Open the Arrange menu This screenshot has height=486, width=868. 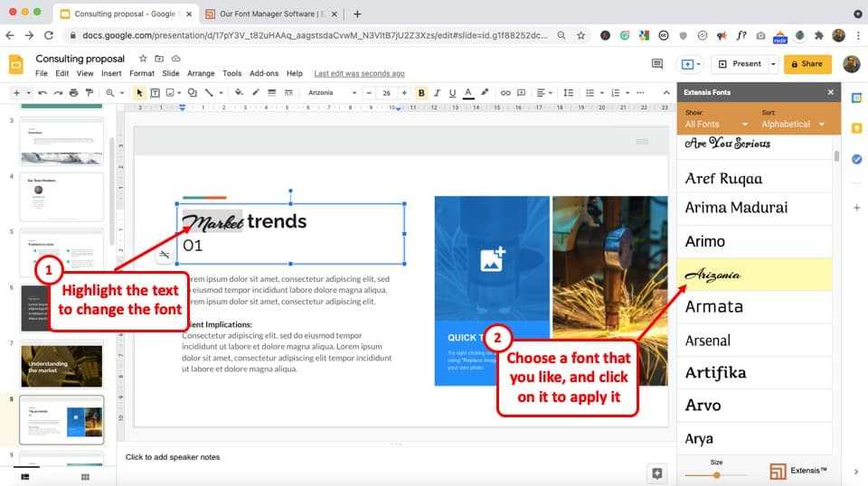point(201,73)
